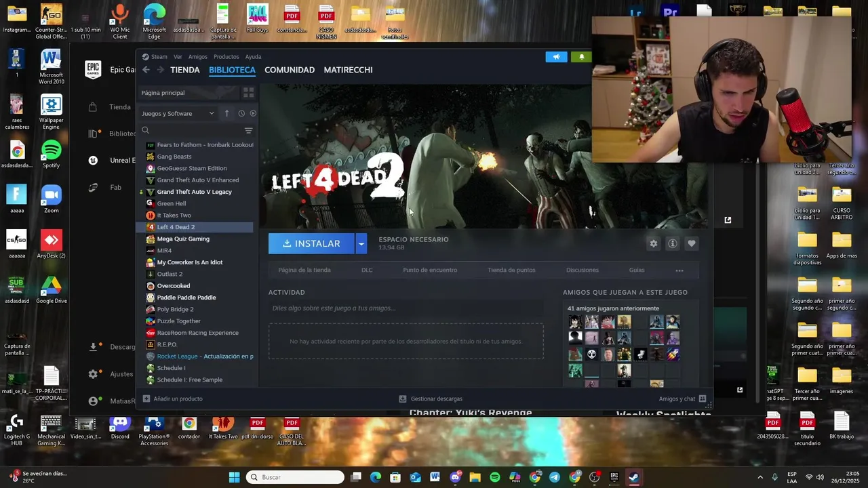Open the DLC link

[367, 270]
